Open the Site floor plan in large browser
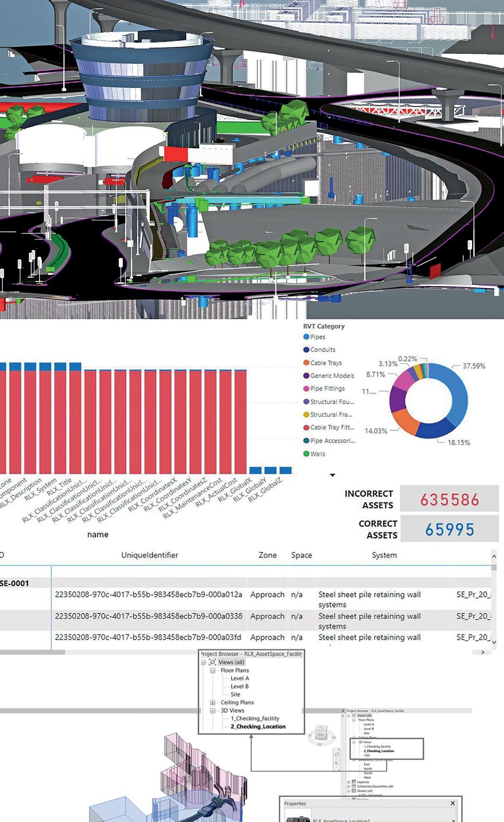The image size is (504, 822). point(235,694)
